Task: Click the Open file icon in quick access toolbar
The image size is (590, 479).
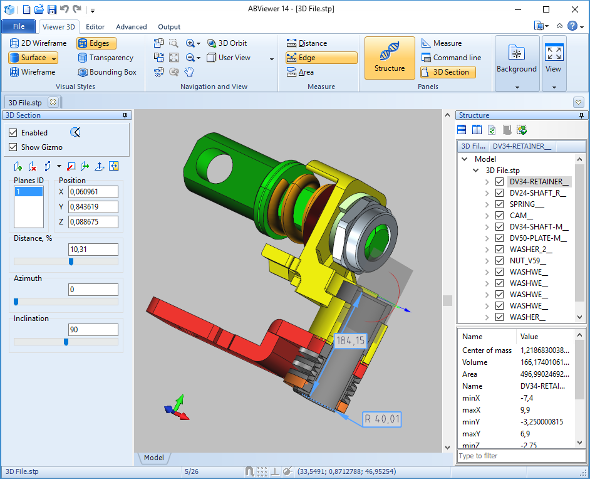Action: pyautogui.click(x=39, y=9)
